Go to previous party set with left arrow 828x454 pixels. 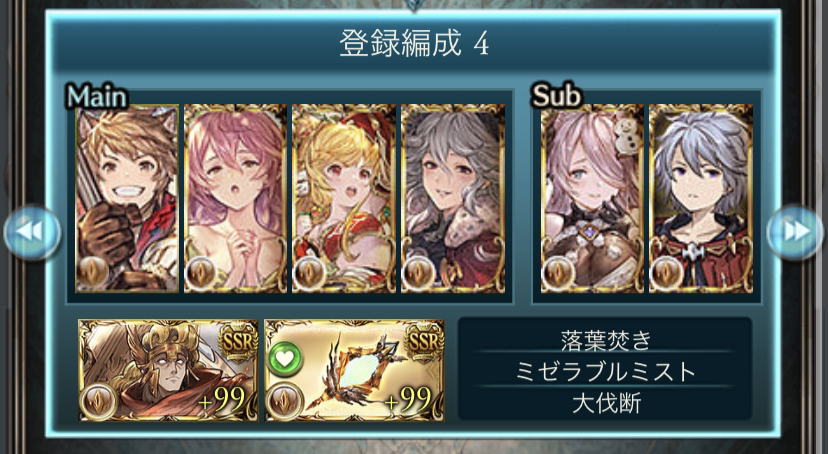pyautogui.click(x=32, y=232)
